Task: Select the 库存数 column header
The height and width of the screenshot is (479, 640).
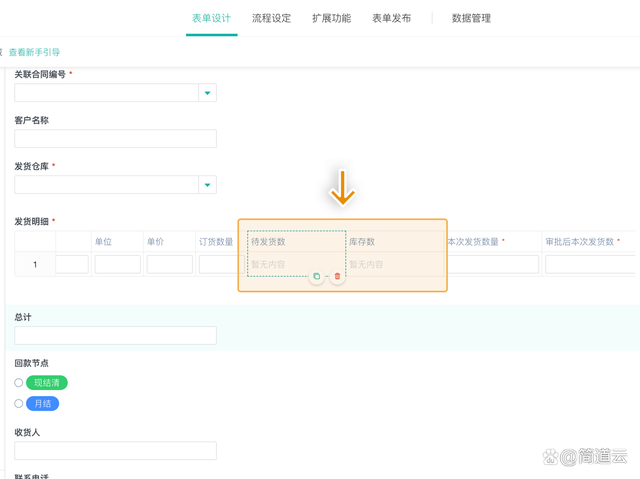Action: pyautogui.click(x=362, y=242)
